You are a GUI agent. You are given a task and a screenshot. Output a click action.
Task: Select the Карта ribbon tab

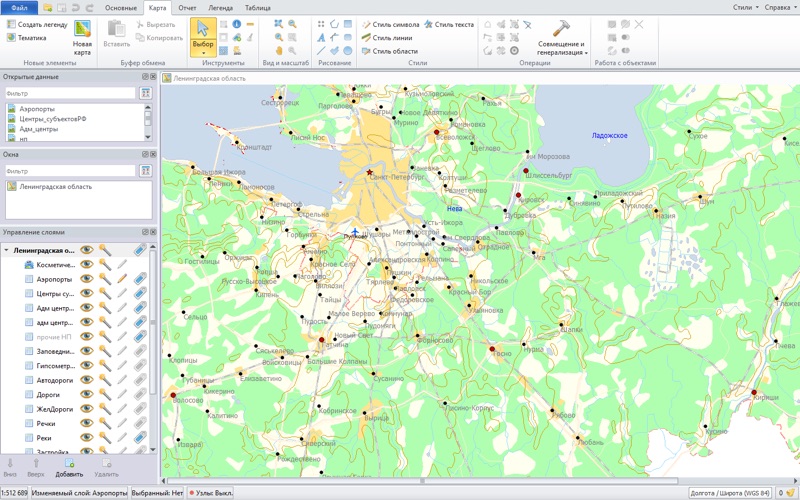click(x=157, y=8)
